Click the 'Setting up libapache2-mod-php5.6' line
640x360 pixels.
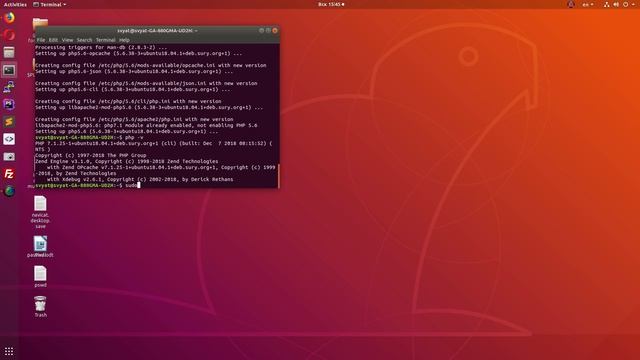(x=149, y=107)
